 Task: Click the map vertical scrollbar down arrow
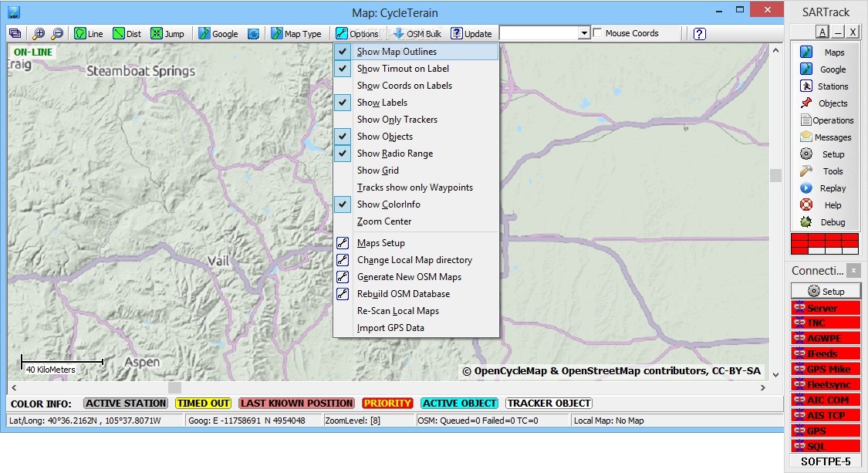[775, 374]
